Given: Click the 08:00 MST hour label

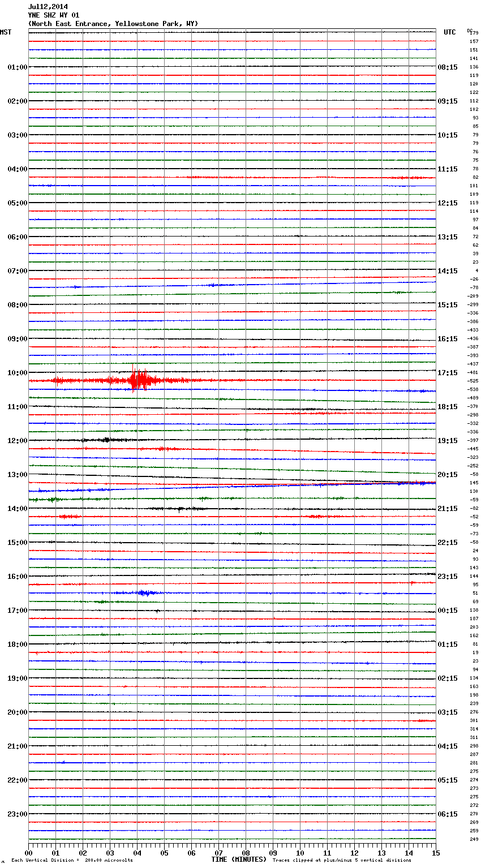Looking at the screenshot, I should tap(18, 305).
